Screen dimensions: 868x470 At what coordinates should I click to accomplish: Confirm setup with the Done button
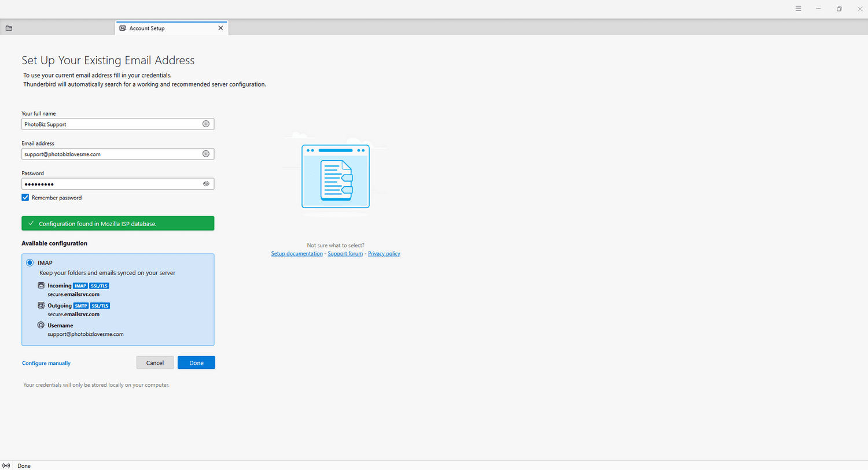click(196, 362)
